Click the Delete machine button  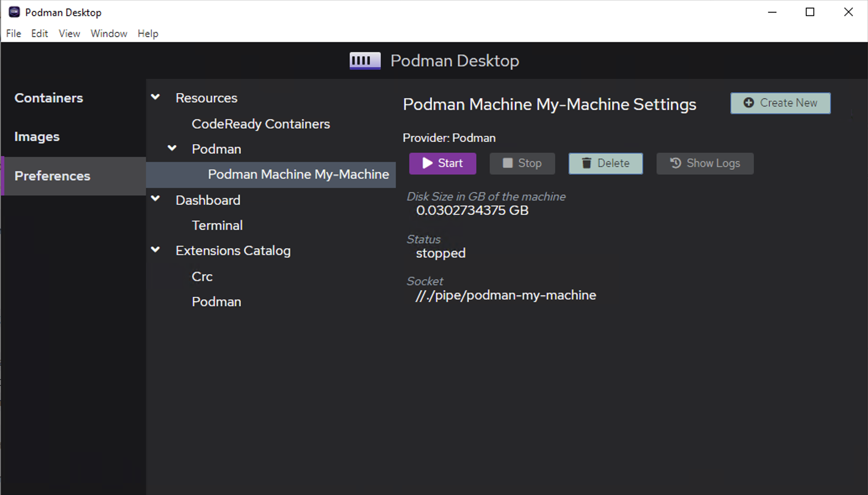(605, 163)
